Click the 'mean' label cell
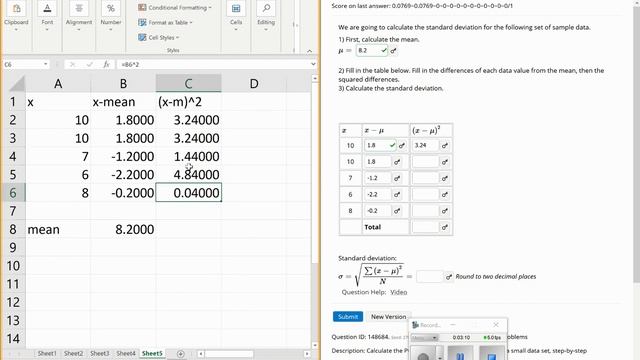Viewport: 640px width, 360px height. pos(58,229)
